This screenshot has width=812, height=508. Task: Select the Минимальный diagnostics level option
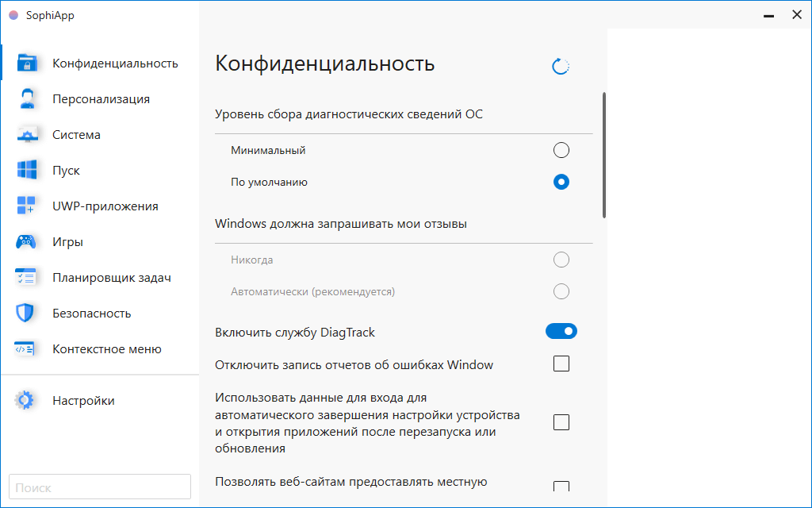561,149
